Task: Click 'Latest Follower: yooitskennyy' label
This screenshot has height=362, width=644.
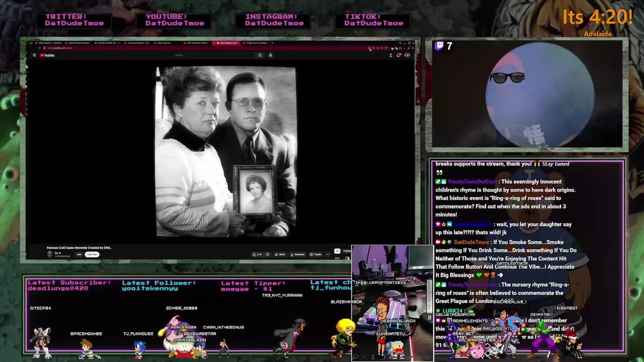Action: 158,286
